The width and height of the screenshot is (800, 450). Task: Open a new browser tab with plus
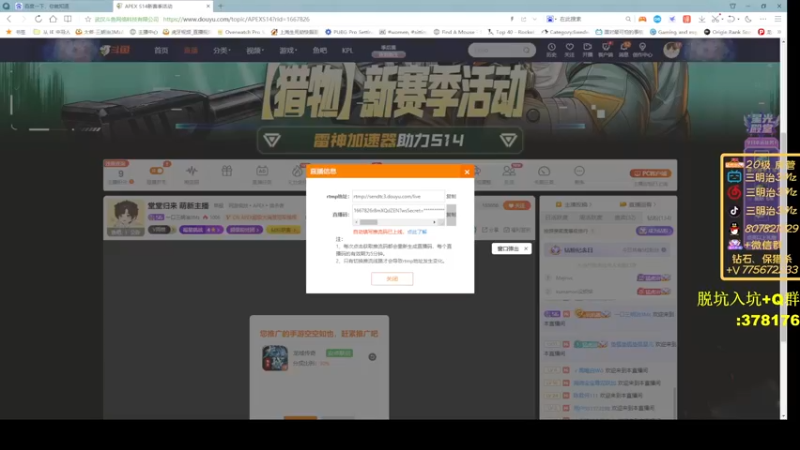click(x=220, y=6)
